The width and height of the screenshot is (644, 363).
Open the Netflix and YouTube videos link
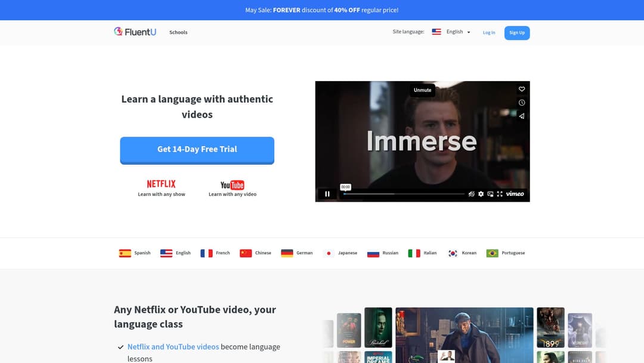pyautogui.click(x=173, y=346)
